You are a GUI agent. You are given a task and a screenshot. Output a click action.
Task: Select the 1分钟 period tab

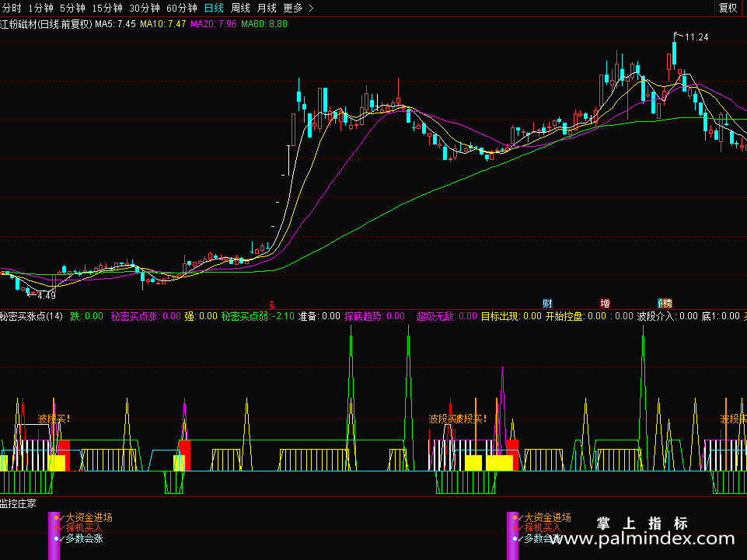point(41,8)
